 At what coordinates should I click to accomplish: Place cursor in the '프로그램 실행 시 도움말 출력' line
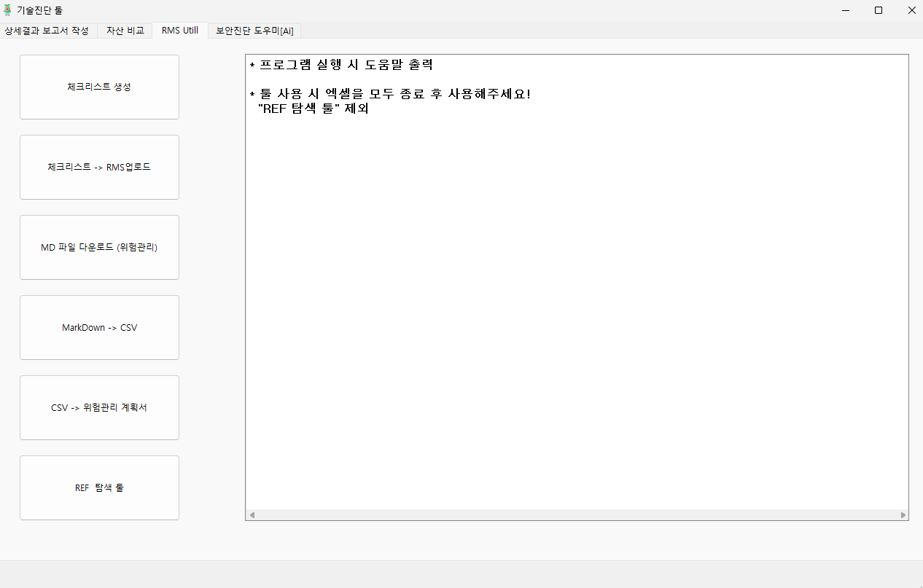pyautogui.click(x=346, y=65)
